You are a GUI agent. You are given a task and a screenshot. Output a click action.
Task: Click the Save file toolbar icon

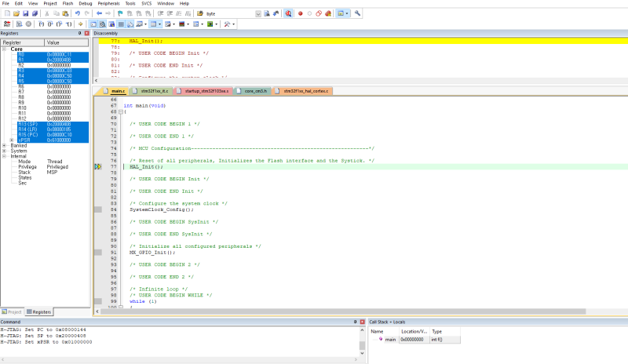(26, 13)
